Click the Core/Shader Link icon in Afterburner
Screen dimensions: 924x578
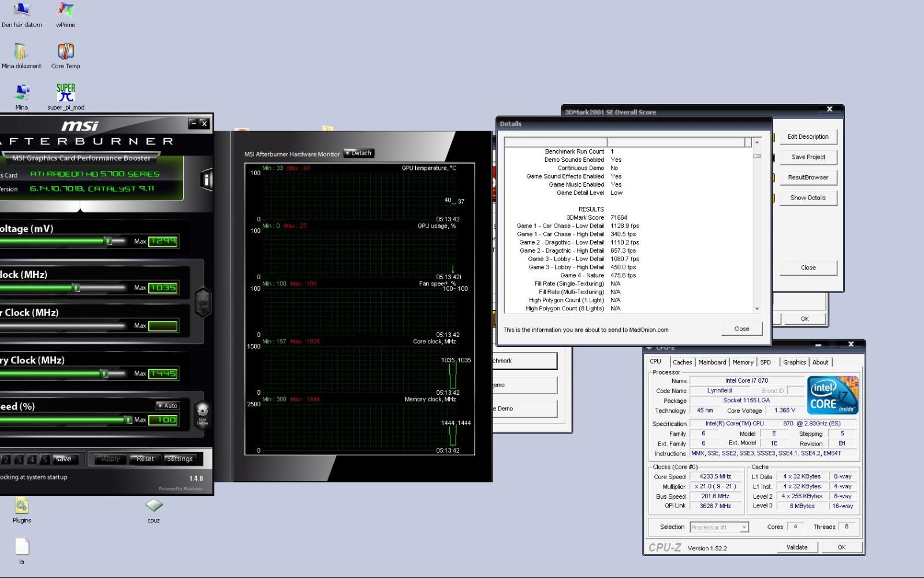[203, 302]
